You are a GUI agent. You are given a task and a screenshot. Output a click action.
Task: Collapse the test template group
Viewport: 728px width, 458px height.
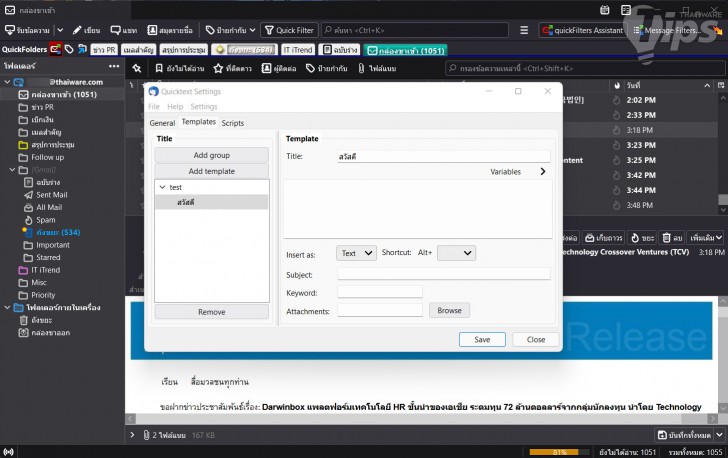click(162, 187)
